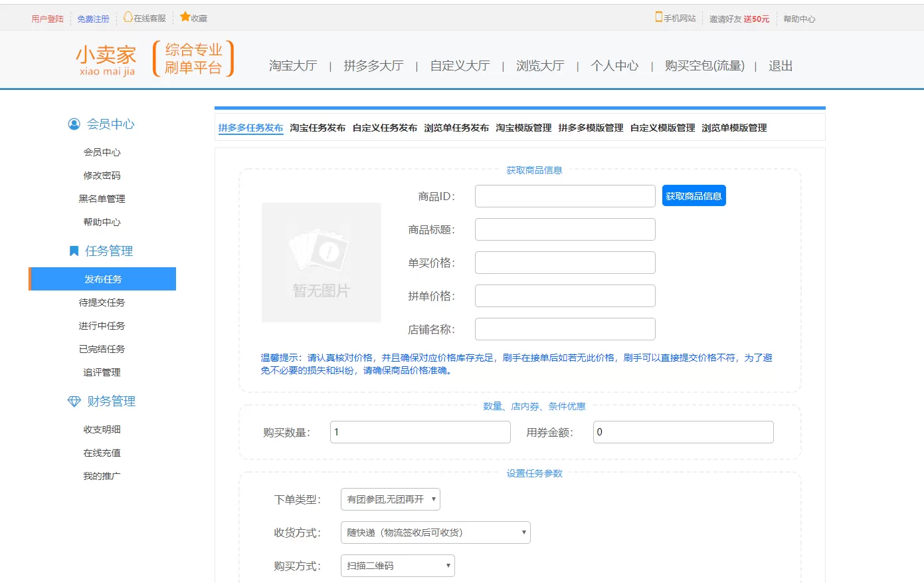Image resolution: width=924 pixels, height=583 pixels.
Task: Select 在线充值 in the sidebar
Action: [102, 453]
